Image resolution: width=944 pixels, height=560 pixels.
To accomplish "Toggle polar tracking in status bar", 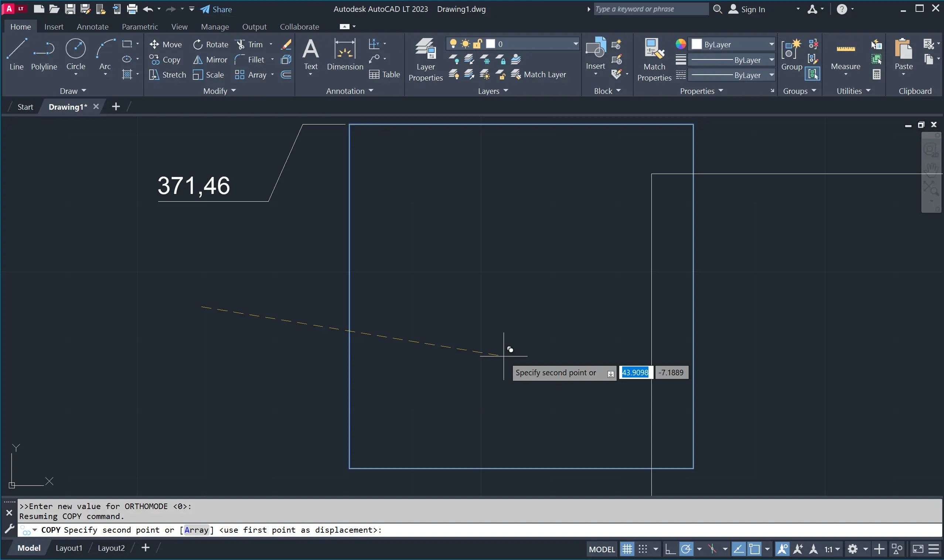I will point(686,549).
